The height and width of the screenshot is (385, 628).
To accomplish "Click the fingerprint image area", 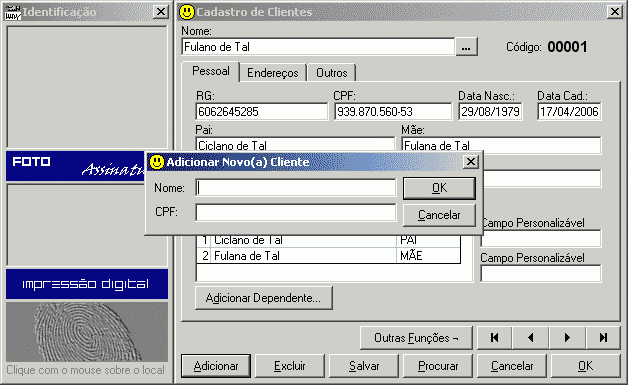I will click(x=87, y=332).
